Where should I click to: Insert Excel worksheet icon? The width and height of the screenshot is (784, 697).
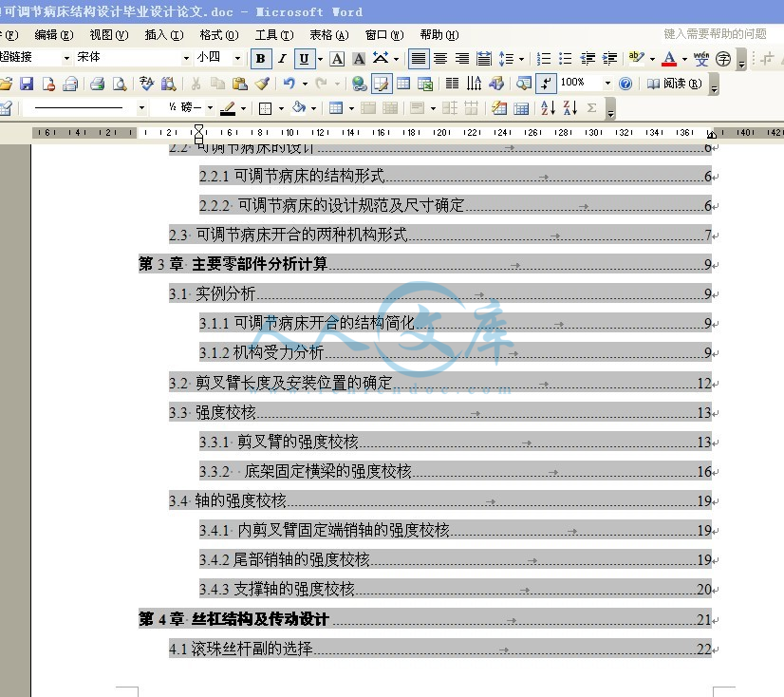pos(425,84)
